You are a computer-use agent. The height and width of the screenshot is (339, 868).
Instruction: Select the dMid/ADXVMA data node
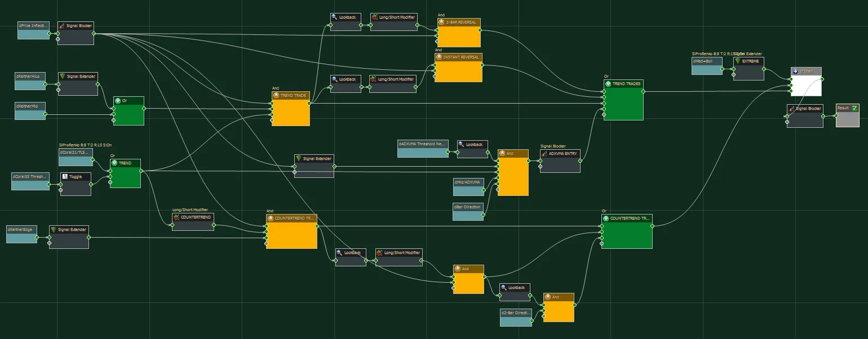pos(468,187)
